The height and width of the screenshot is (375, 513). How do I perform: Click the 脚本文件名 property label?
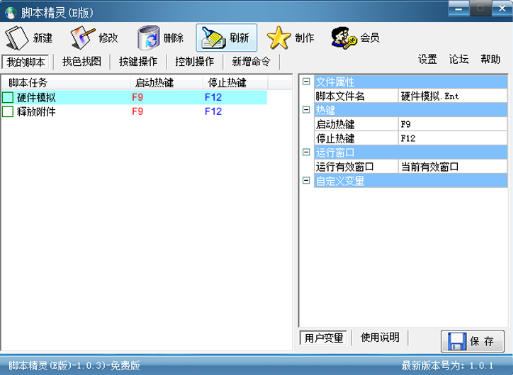point(340,96)
